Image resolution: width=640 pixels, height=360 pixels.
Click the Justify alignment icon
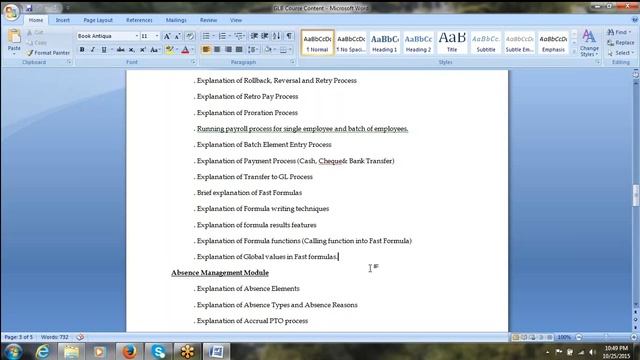[239, 50]
